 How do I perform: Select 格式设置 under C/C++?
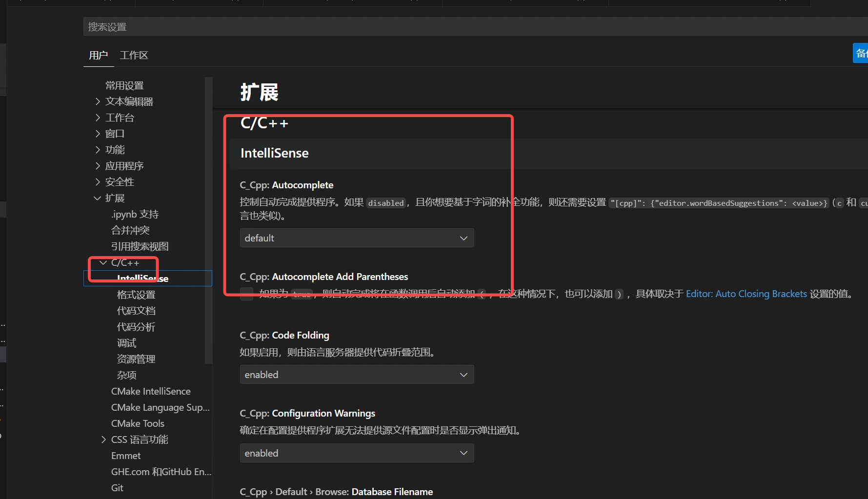point(136,295)
